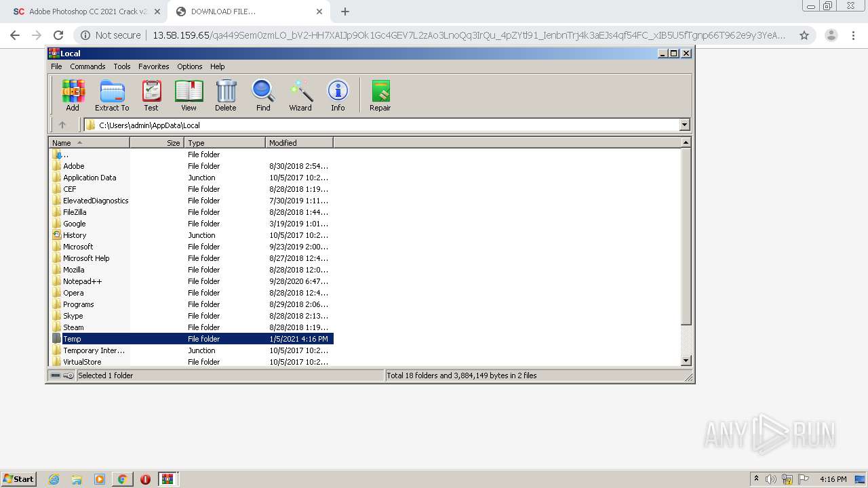868x488 pixels.
Task: Click the Test archive toolbar icon
Action: [x=151, y=95]
